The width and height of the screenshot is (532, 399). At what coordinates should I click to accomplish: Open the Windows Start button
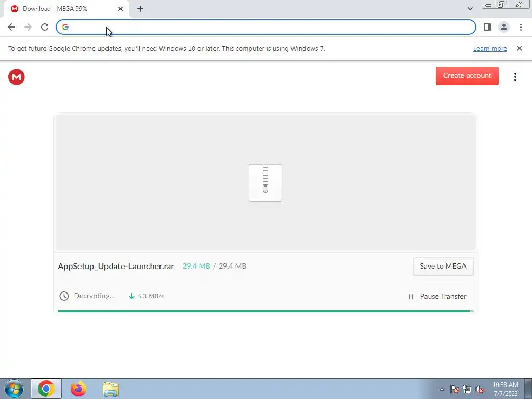tap(14, 389)
